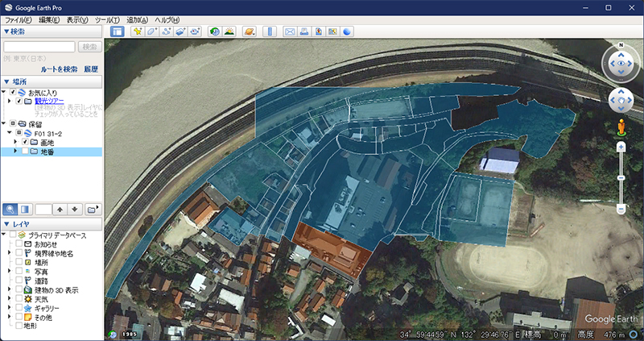Enable the 建物の 3D 表示 checkbox
The width and height of the screenshot is (644, 341).
pyautogui.click(x=19, y=289)
